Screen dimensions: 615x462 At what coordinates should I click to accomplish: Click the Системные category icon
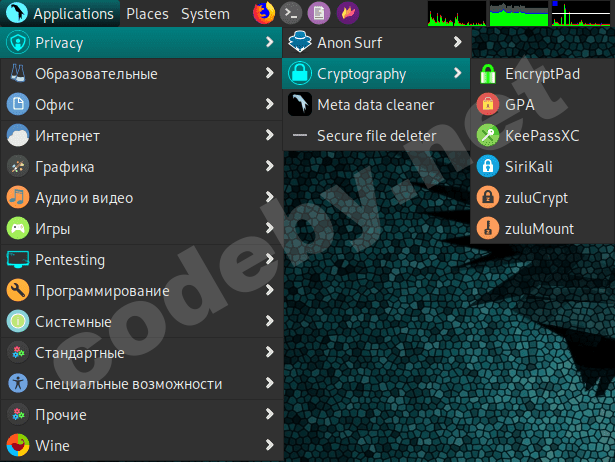point(18,321)
